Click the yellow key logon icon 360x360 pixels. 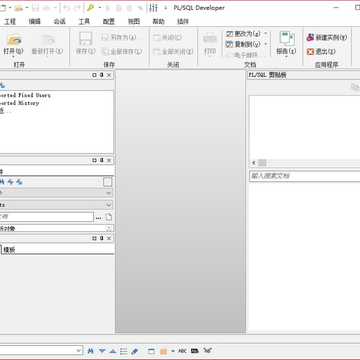[x=90, y=8]
